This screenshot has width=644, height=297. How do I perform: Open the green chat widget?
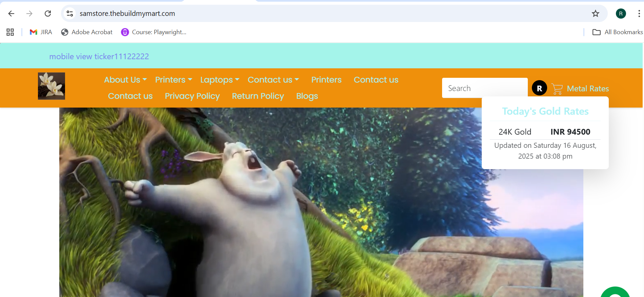tap(615, 293)
